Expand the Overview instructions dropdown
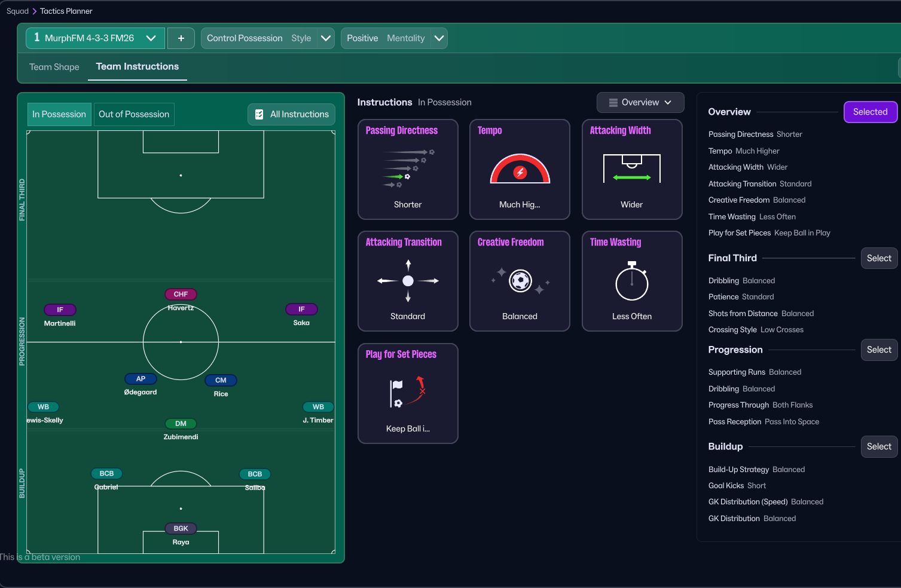The image size is (901, 588). pyautogui.click(x=640, y=102)
